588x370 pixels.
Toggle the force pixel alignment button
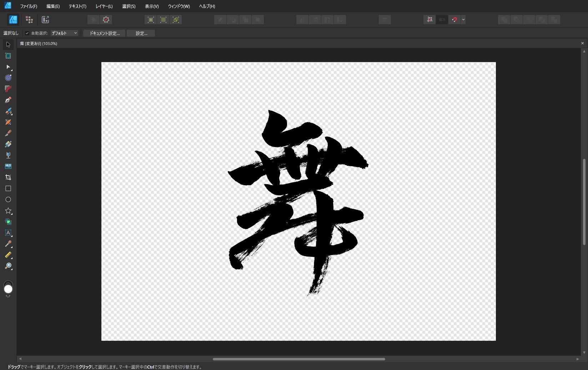(x=429, y=20)
